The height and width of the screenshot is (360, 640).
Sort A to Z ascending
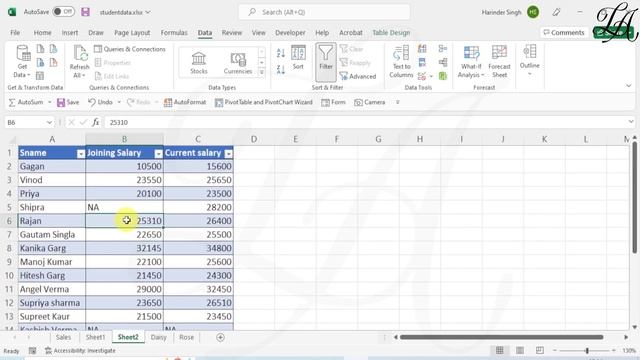click(280, 53)
